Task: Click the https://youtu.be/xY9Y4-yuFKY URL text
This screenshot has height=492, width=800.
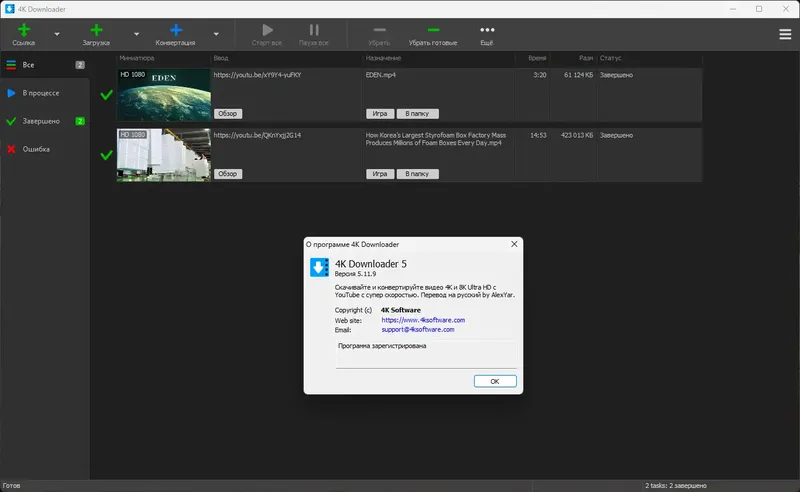Action: click(x=257, y=75)
